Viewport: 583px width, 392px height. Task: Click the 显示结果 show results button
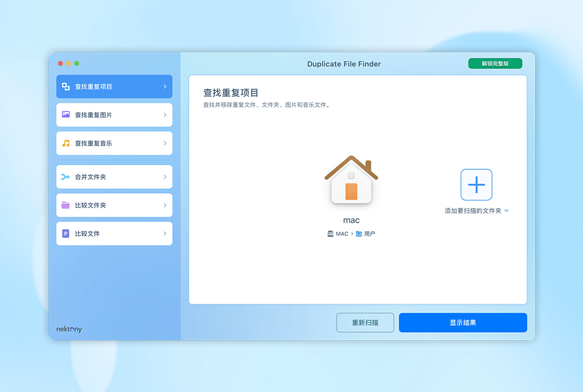click(463, 323)
